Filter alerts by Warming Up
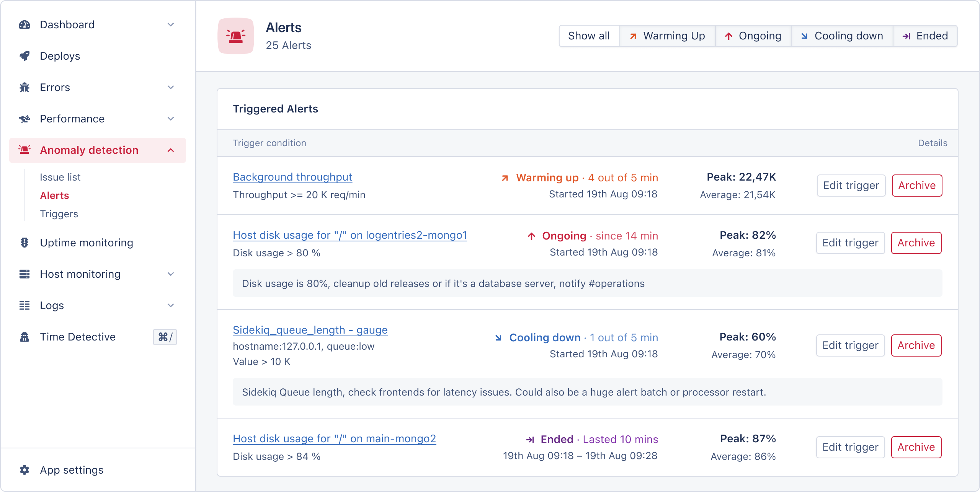 [667, 36]
